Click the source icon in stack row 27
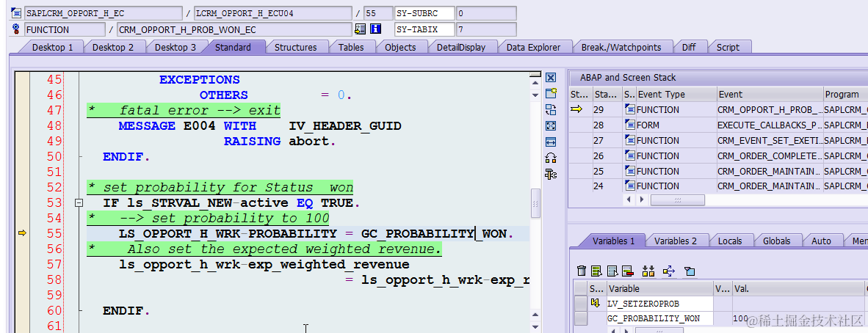Screen dimensions: 868x333 point(630,141)
